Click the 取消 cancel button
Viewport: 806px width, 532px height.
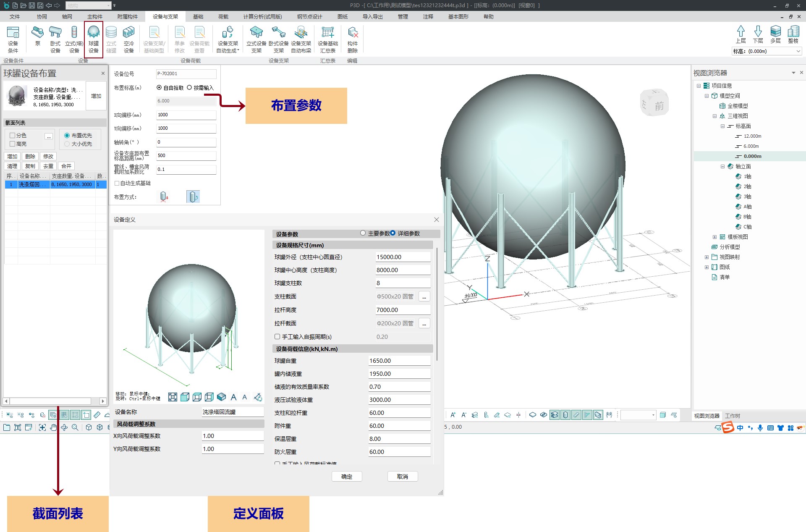click(403, 477)
